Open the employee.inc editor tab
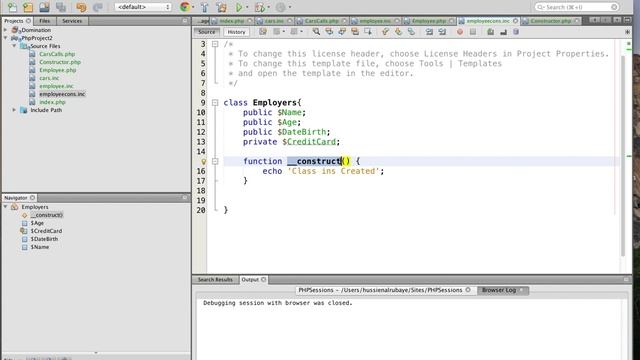The image size is (640, 360). [375, 21]
